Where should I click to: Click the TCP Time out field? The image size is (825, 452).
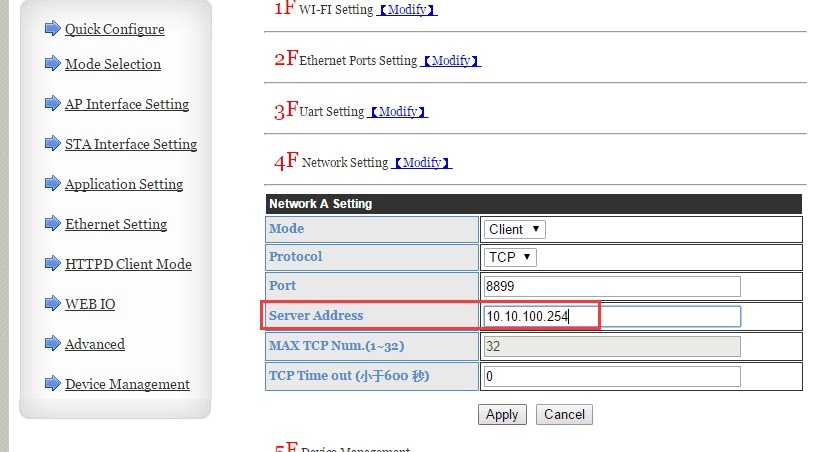pos(612,376)
